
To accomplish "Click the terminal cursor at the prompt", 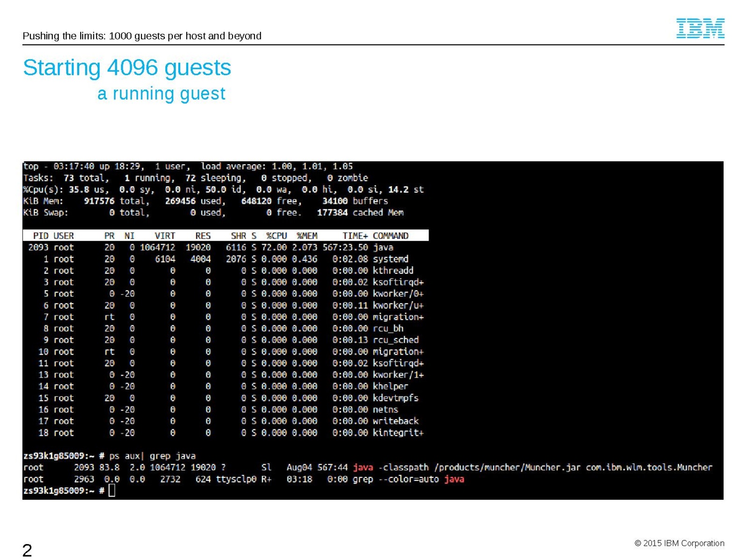I will (x=112, y=490).
